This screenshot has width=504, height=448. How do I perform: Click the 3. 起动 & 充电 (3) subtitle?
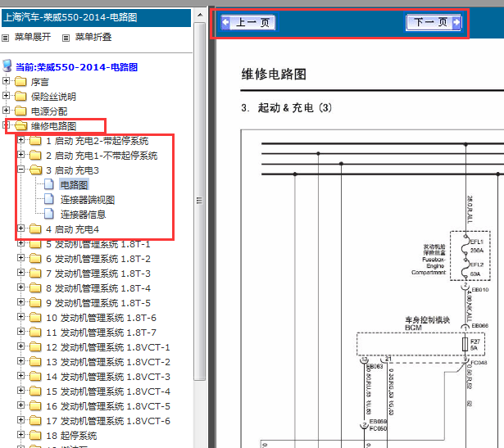point(286,107)
